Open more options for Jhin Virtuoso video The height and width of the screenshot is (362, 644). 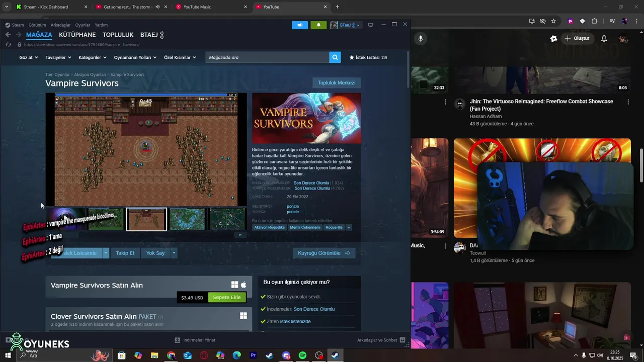coord(628,102)
